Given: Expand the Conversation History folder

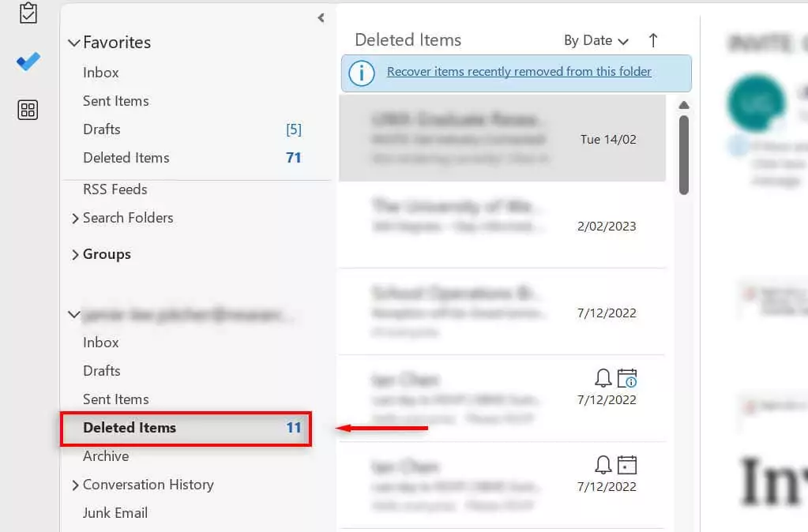Looking at the screenshot, I should tap(75, 485).
